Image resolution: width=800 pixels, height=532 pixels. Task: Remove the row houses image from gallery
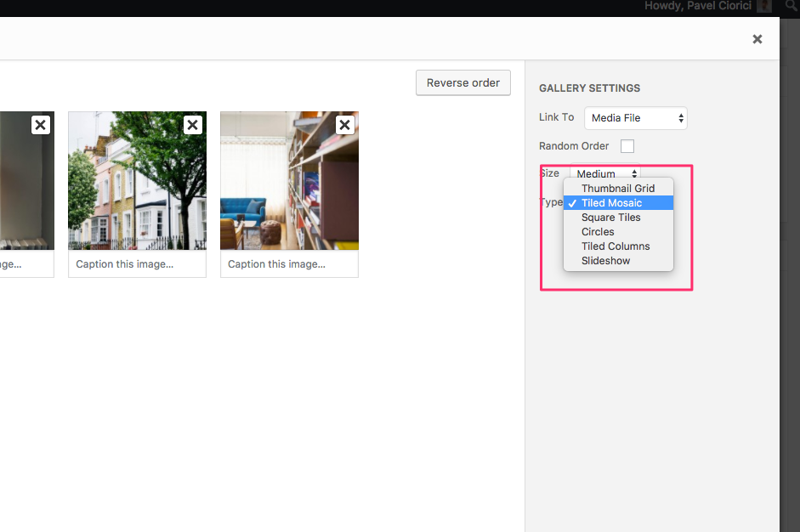193,125
